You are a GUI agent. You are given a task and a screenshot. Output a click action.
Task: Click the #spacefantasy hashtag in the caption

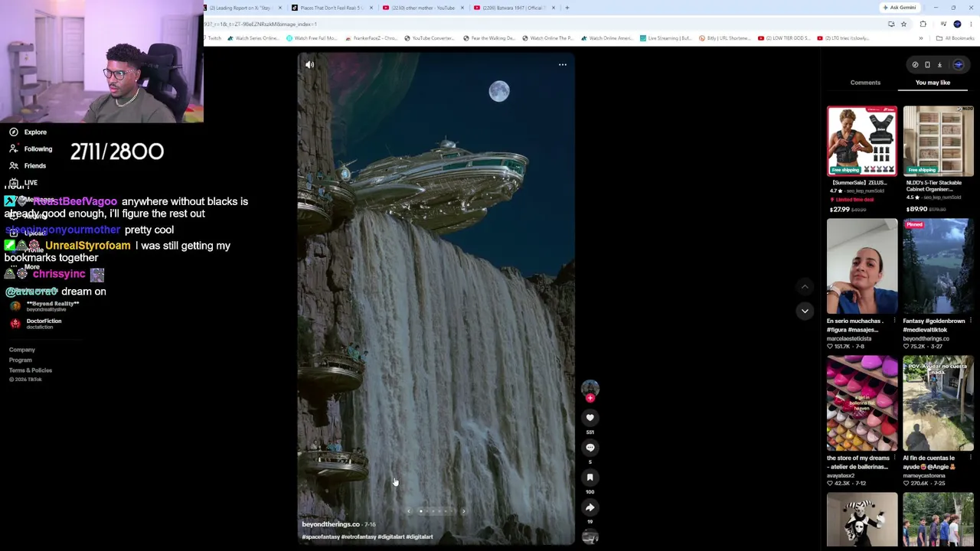321,537
